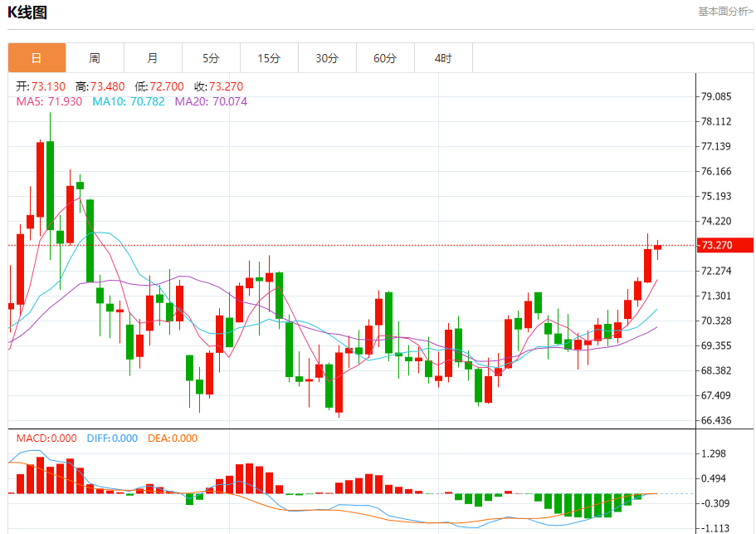Open the 30分 interval tab
This screenshot has width=756, height=534.
[x=327, y=58]
